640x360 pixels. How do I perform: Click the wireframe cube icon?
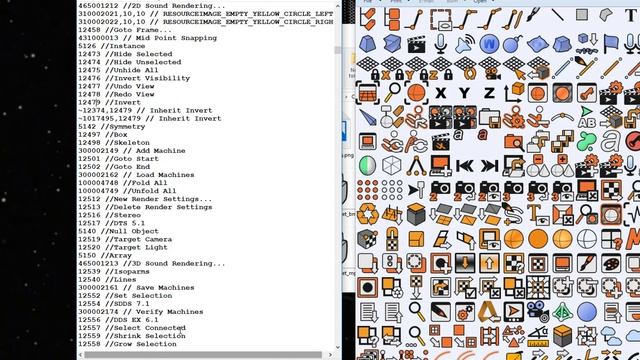(x=391, y=166)
